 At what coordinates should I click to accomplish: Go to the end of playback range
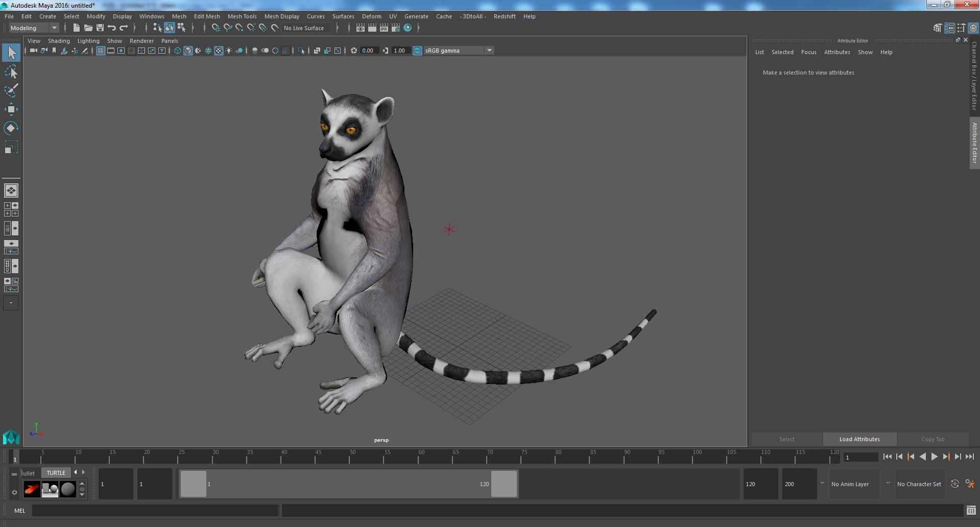click(x=969, y=457)
